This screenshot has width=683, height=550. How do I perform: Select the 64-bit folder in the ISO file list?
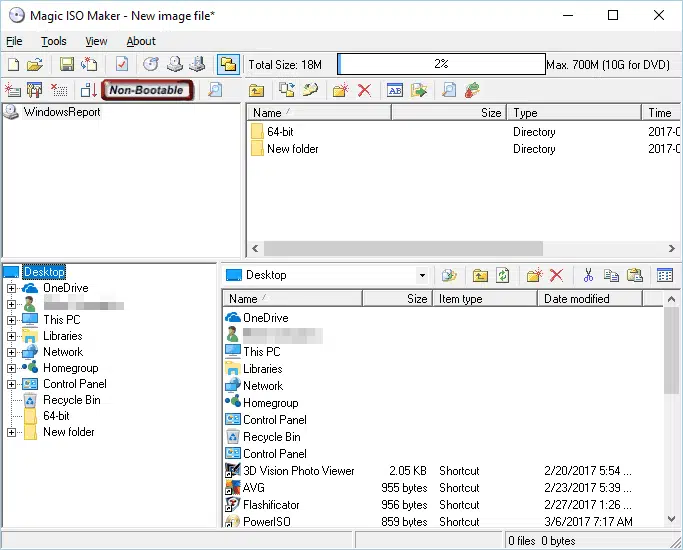(x=280, y=132)
